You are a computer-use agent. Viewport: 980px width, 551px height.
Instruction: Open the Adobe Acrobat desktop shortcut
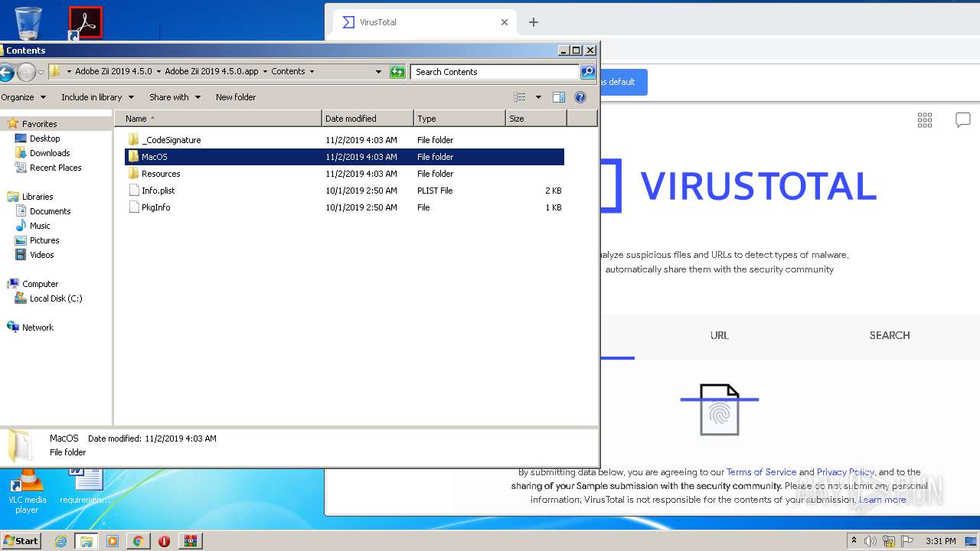point(85,23)
